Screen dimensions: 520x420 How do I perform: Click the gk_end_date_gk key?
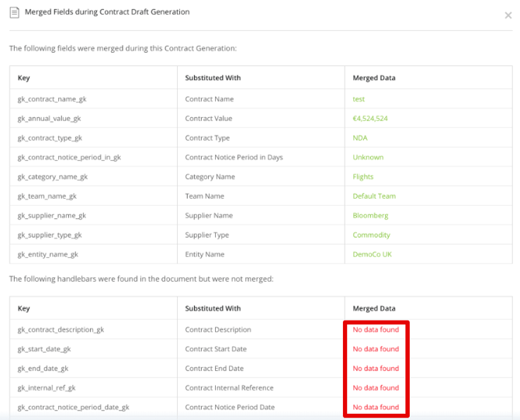coord(43,369)
